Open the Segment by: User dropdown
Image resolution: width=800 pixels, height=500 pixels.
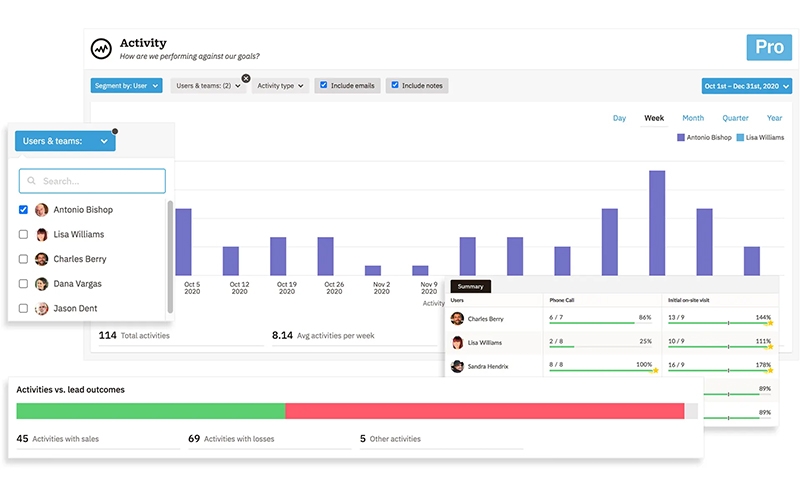click(127, 86)
